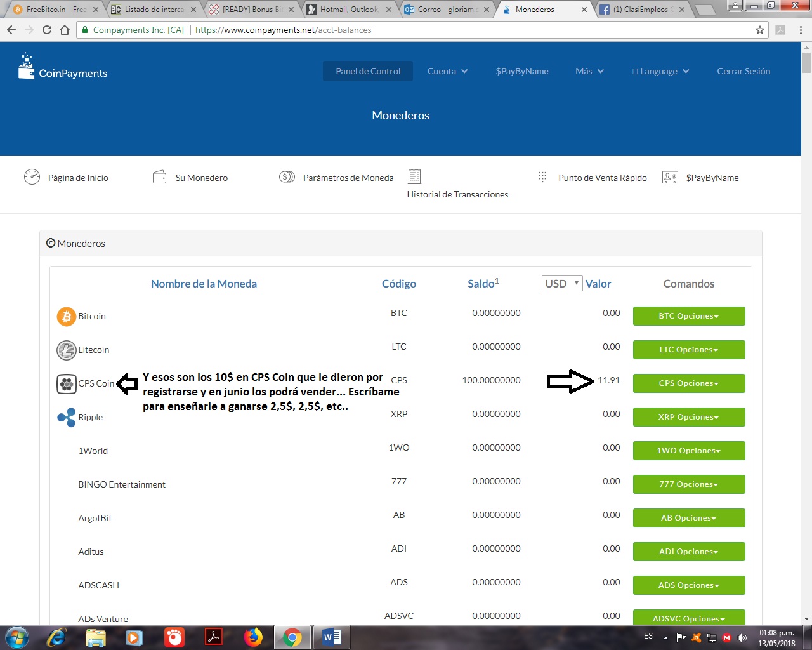812x650 pixels.
Task: Click the Bitcoin coin icon
Action: (x=67, y=316)
